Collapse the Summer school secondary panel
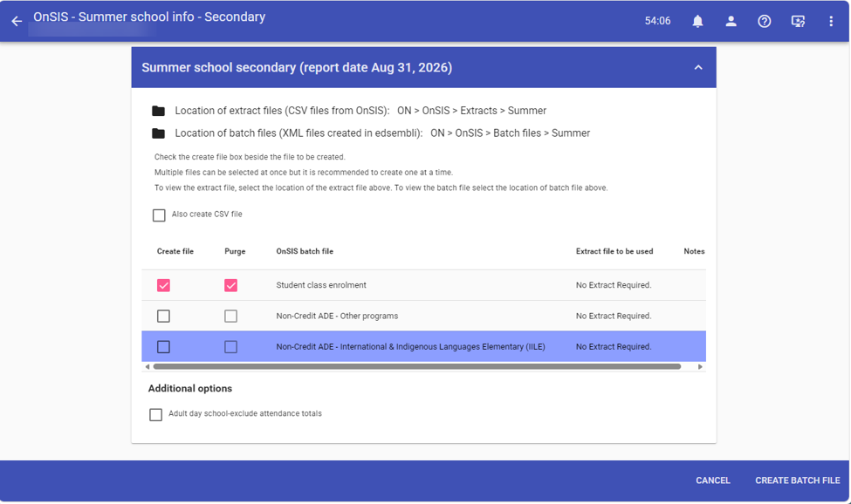 click(698, 68)
